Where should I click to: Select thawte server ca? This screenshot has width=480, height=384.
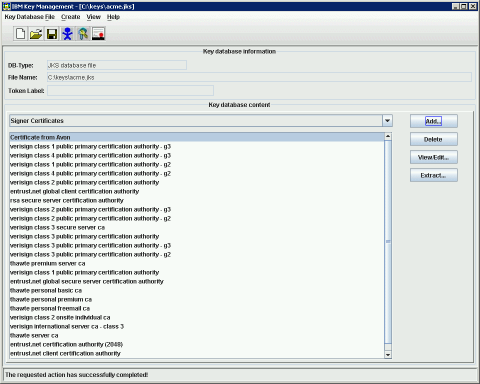coord(197,335)
